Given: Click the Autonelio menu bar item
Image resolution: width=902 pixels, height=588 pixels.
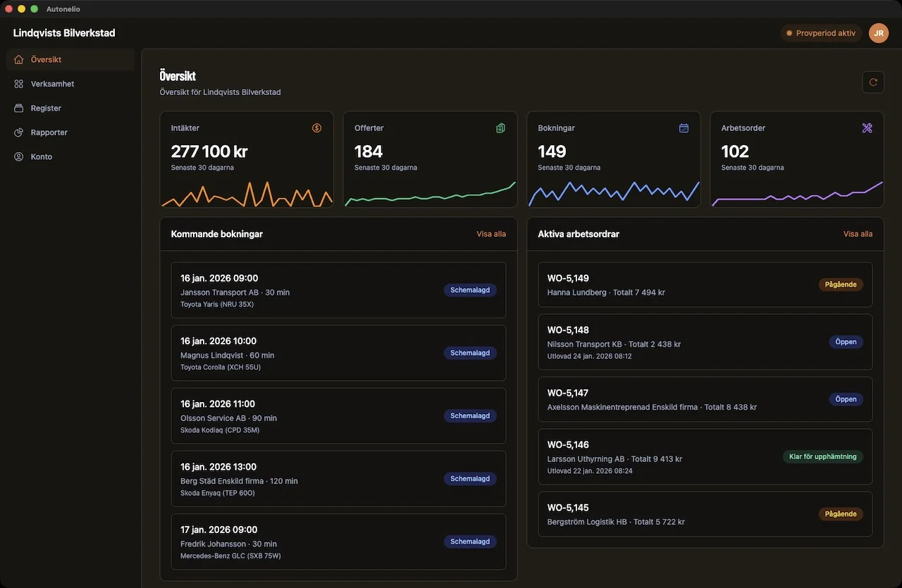Looking at the screenshot, I should (x=63, y=8).
